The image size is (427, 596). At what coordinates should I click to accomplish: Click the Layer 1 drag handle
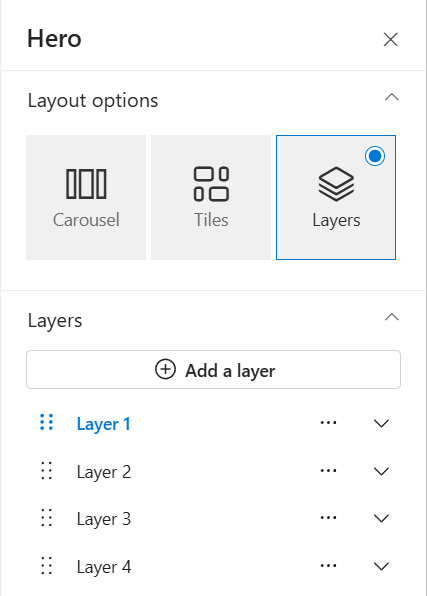[47, 422]
